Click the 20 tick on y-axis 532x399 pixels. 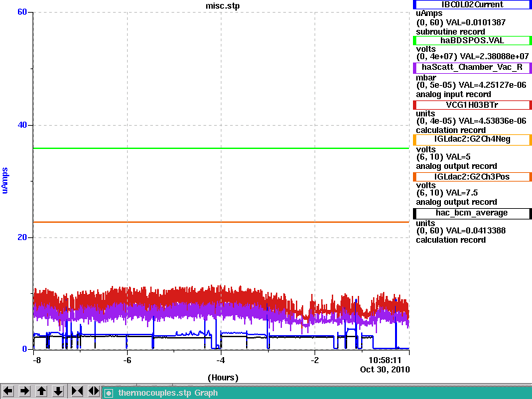click(x=22, y=237)
